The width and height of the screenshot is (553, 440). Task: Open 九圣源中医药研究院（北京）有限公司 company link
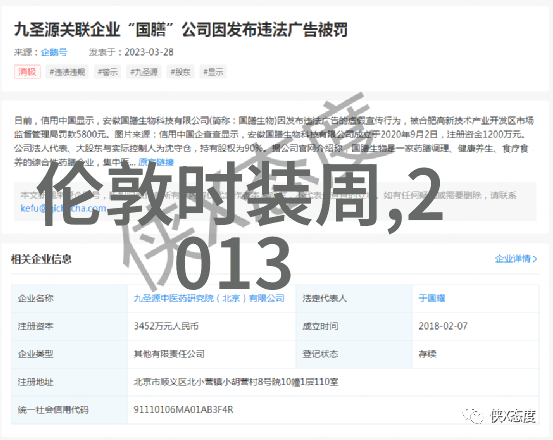click(209, 298)
